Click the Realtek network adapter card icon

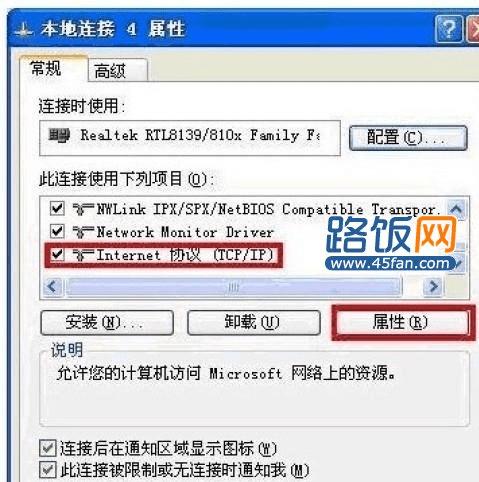[59, 136]
